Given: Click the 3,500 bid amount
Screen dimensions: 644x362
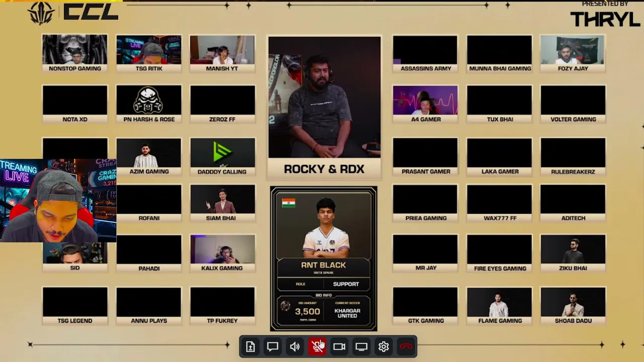Looking at the screenshot, I should [307, 312].
